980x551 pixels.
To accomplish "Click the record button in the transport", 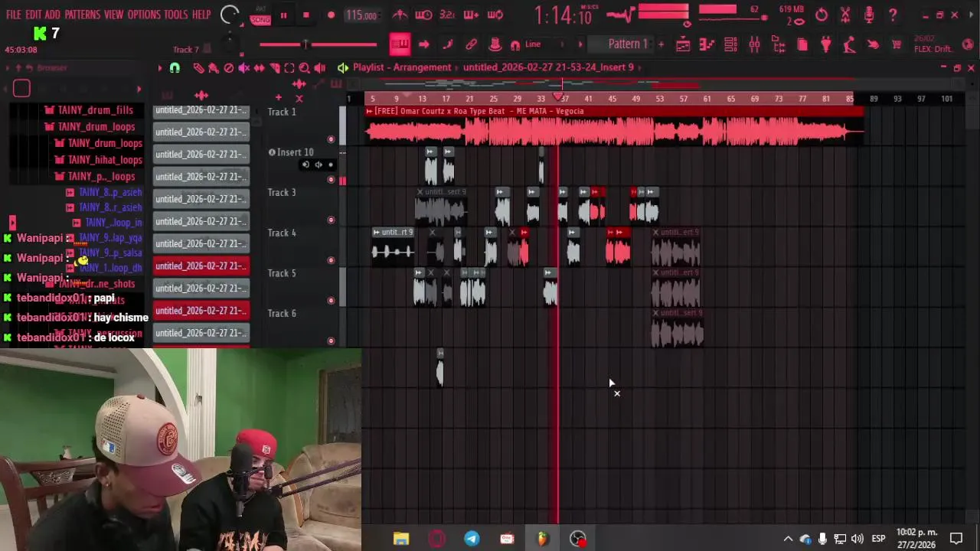I will tap(331, 15).
